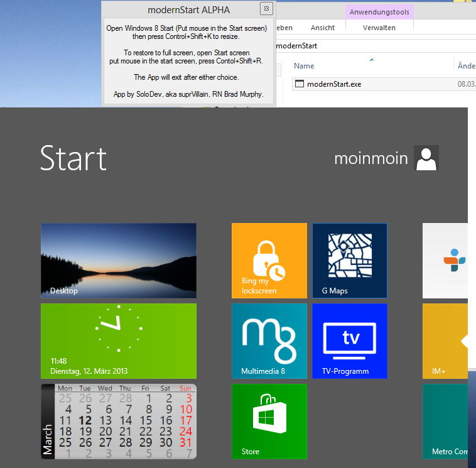Open the white TuneIn tile
Image resolution: width=476 pixels, height=468 pixels.
click(x=445, y=261)
